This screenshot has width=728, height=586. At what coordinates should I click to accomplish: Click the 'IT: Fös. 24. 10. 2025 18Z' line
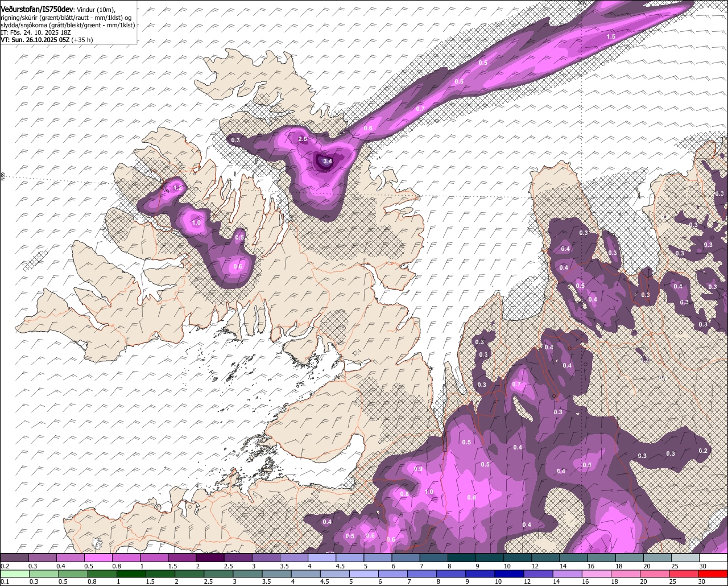tap(36, 32)
